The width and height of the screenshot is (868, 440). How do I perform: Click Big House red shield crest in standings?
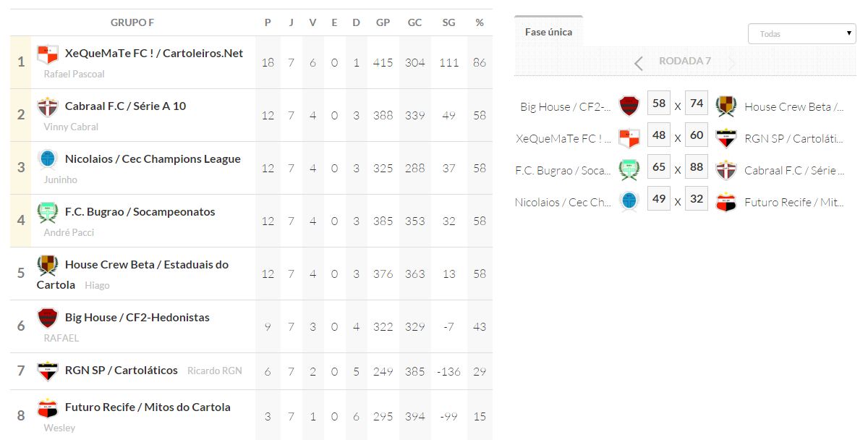[48, 318]
